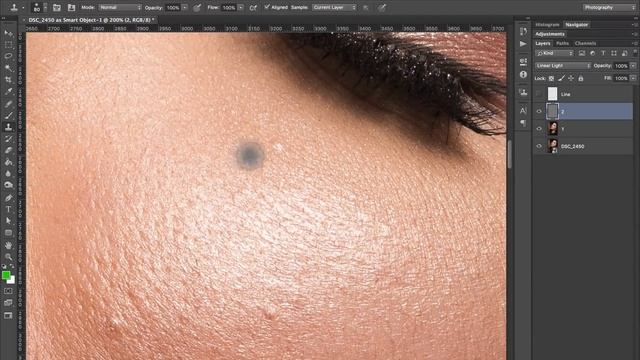Select the Rectangle shape tool
The width and height of the screenshot is (640, 360).
point(8,233)
